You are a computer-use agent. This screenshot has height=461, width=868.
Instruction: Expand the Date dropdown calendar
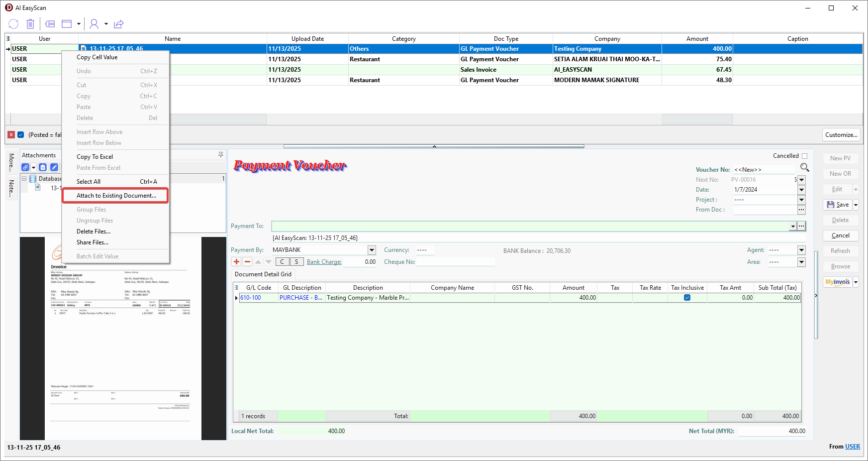click(x=801, y=190)
